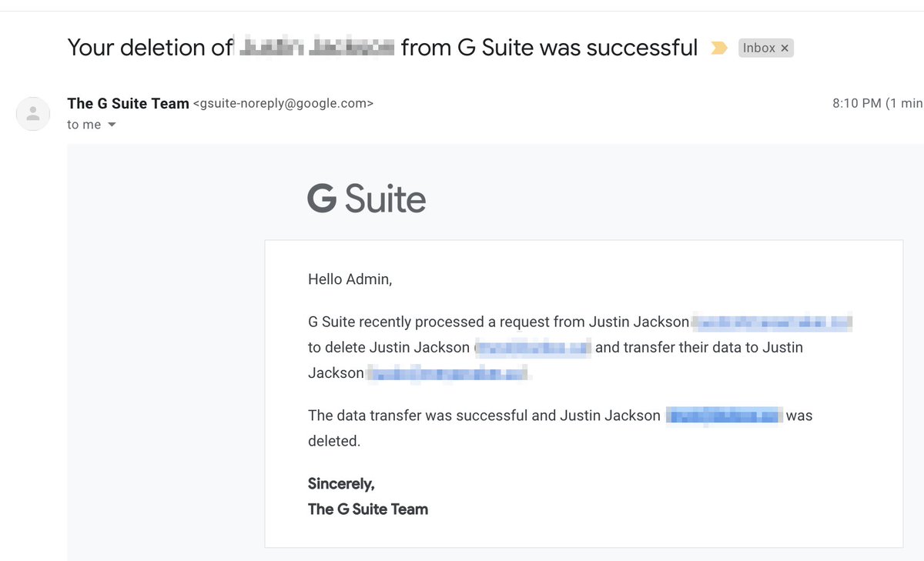Click the 8:10 PM timestamp
Screen dimensions: 924x561
tap(856, 103)
